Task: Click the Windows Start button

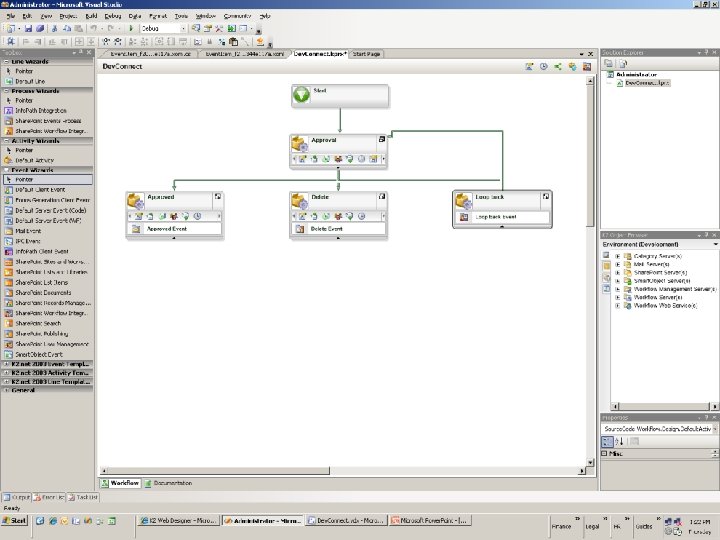Action: click(x=14, y=521)
